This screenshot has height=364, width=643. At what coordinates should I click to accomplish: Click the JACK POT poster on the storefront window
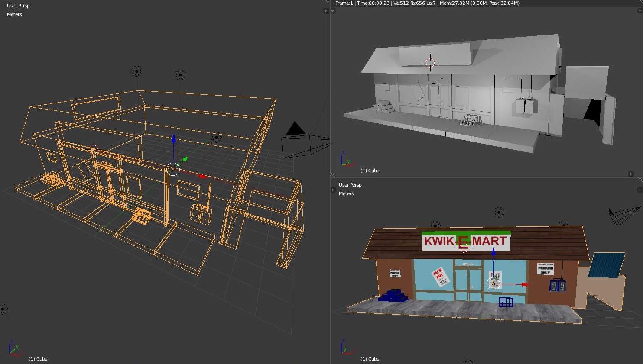tap(440, 277)
